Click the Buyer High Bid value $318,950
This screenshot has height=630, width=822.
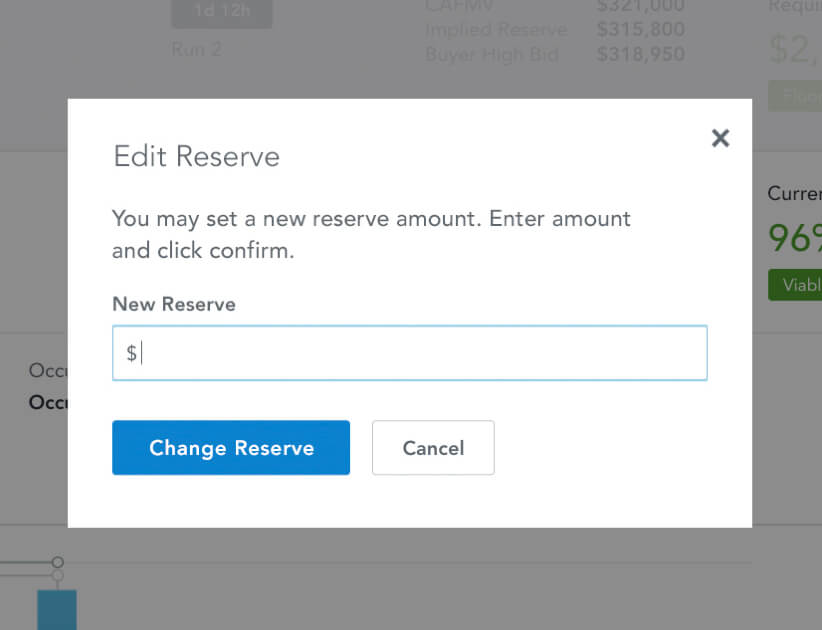(641, 54)
